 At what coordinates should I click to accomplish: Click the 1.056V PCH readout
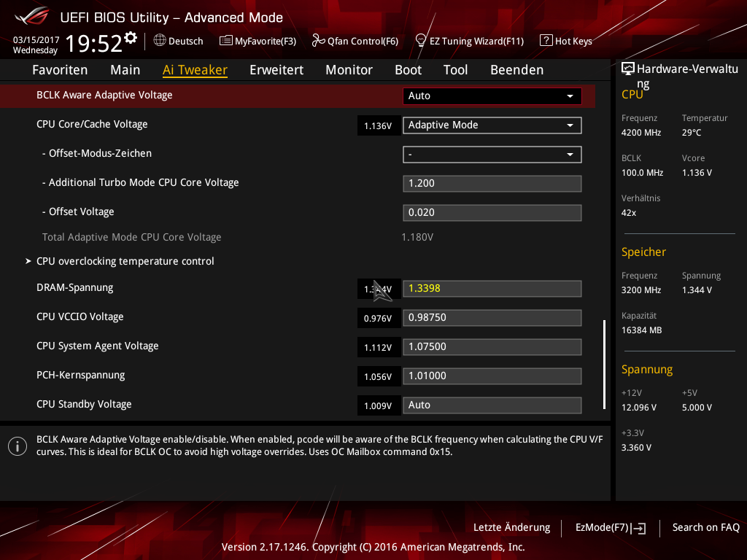pos(379,377)
